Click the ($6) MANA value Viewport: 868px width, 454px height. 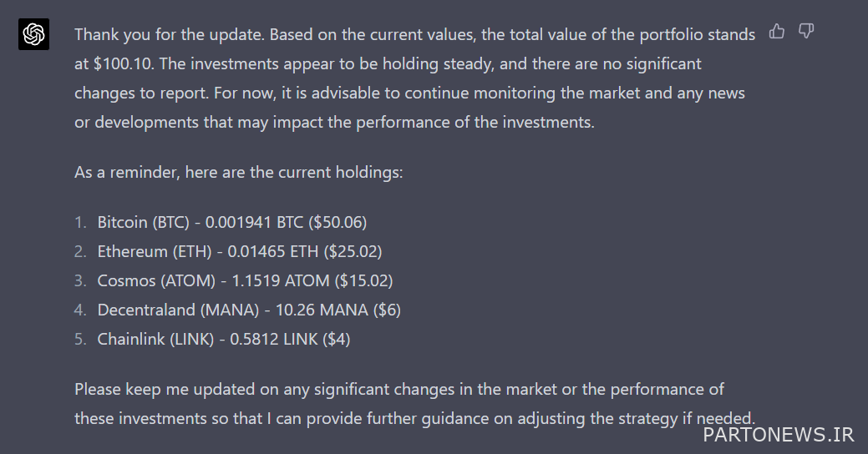(x=387, y=310)
